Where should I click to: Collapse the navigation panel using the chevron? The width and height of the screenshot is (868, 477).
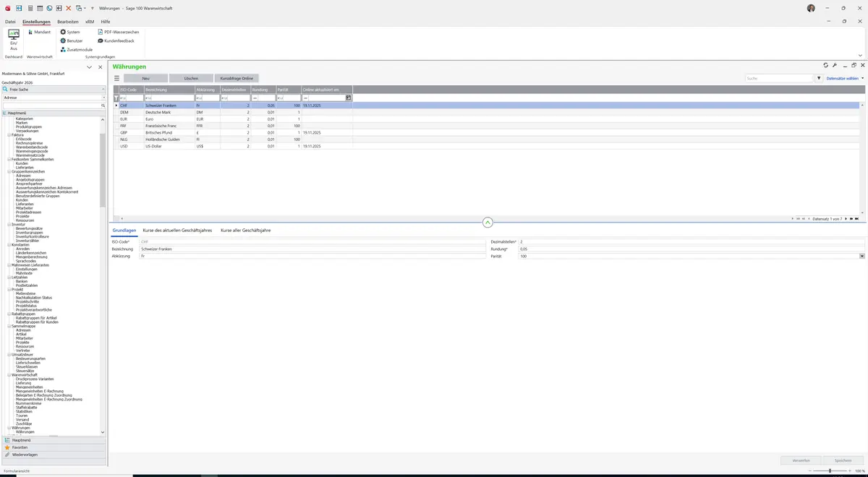click(x=90, y=67)
